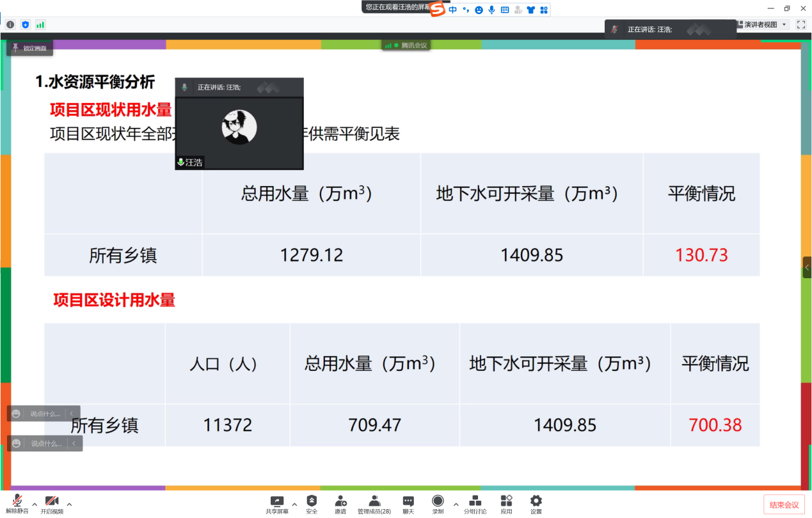Start recording with the 录制 button

pyautogui.click(x=438, y=502)
